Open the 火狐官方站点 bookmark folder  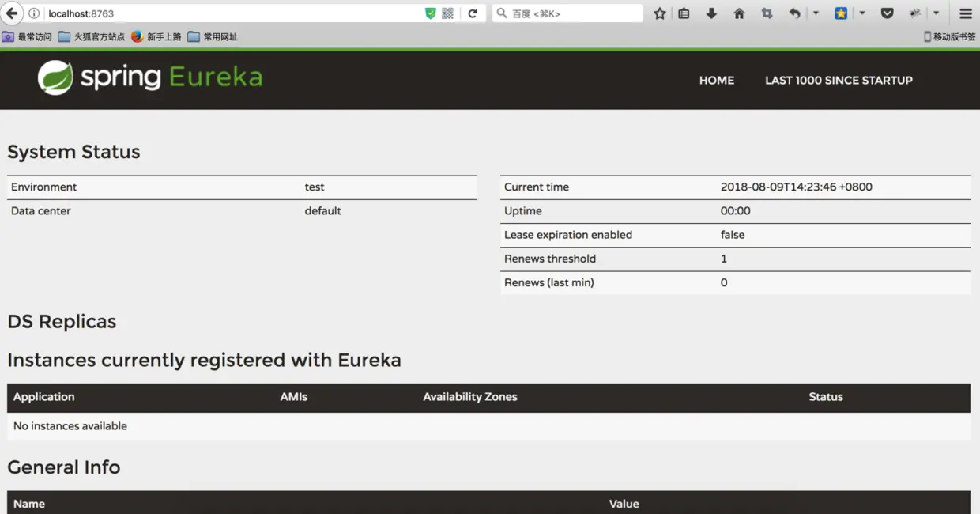91,36
